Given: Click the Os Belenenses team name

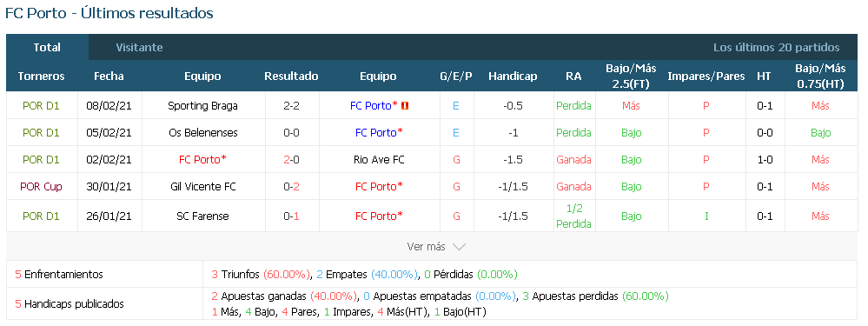Looking at the screenshot, I should tap(203, 133).
